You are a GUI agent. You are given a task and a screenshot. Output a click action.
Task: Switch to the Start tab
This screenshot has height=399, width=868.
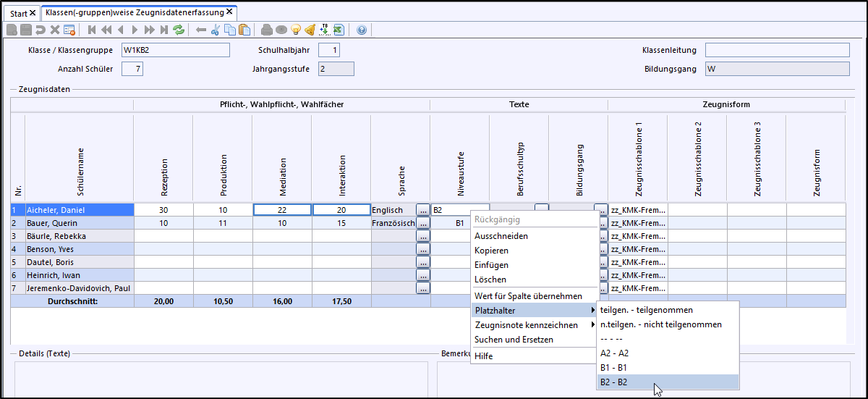(x=20, y=13)
